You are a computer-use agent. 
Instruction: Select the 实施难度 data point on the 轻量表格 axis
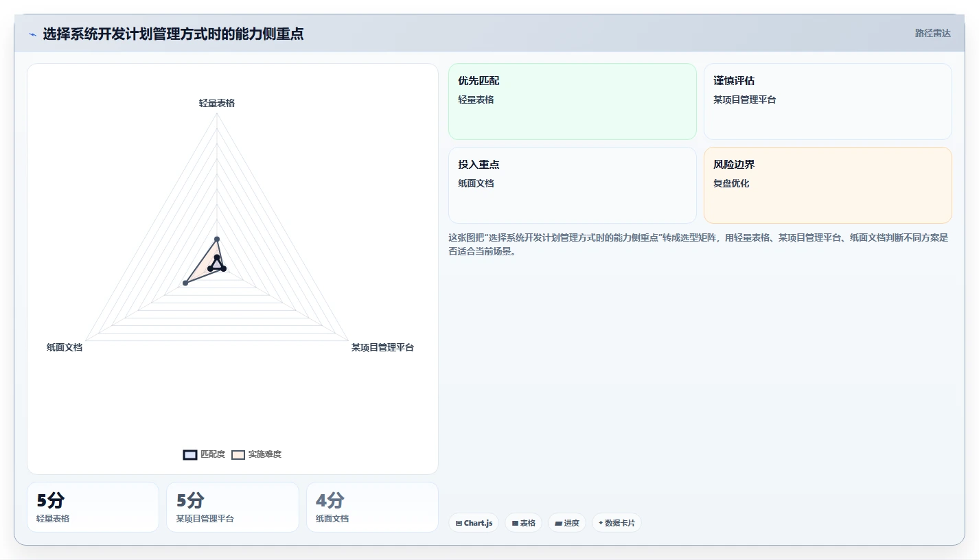pyautogui.click(x=217, y=239)
